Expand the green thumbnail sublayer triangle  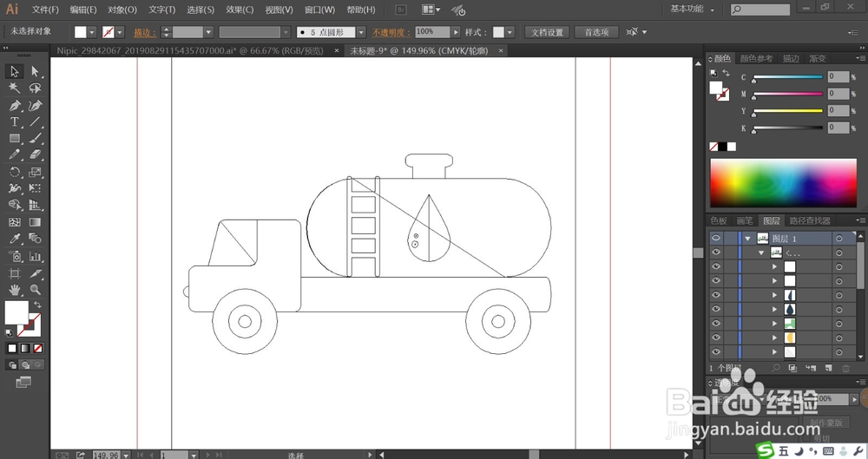(775, 324)
